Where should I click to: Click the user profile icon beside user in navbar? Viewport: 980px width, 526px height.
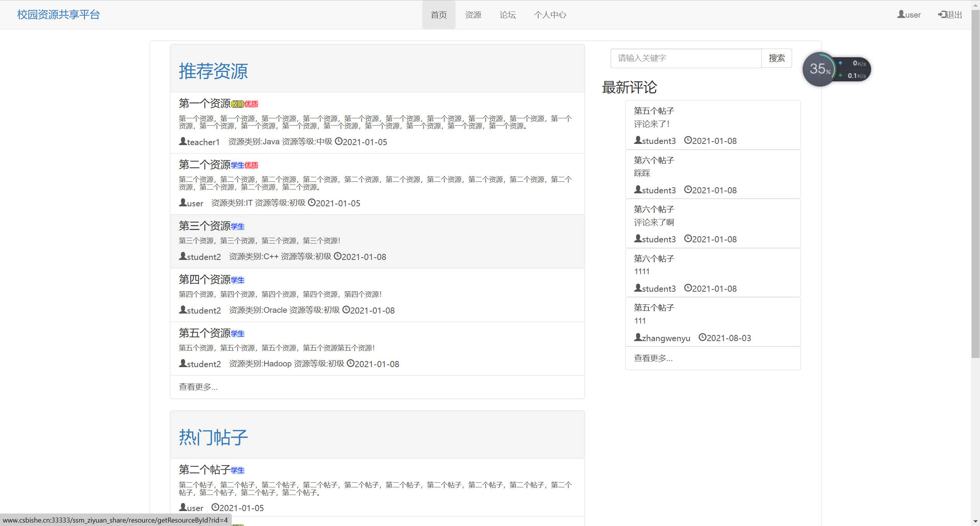coord(900,15)
